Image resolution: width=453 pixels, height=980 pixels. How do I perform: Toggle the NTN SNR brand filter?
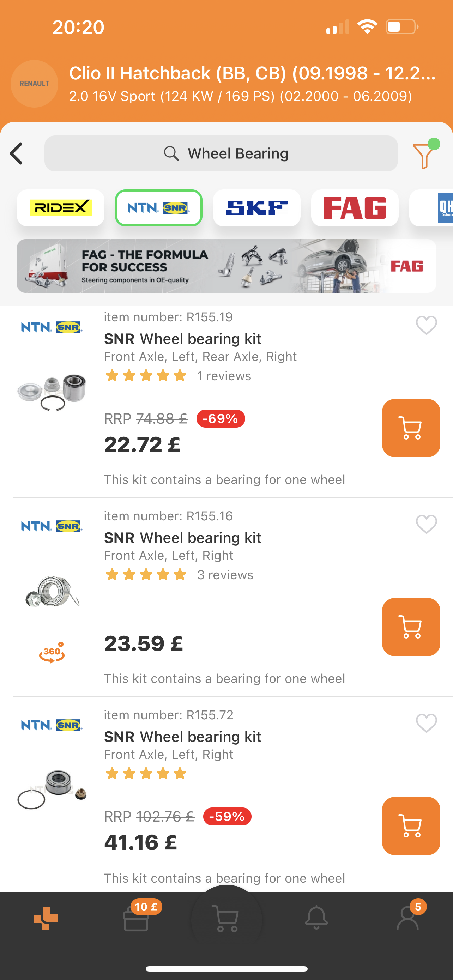(159, 208)
